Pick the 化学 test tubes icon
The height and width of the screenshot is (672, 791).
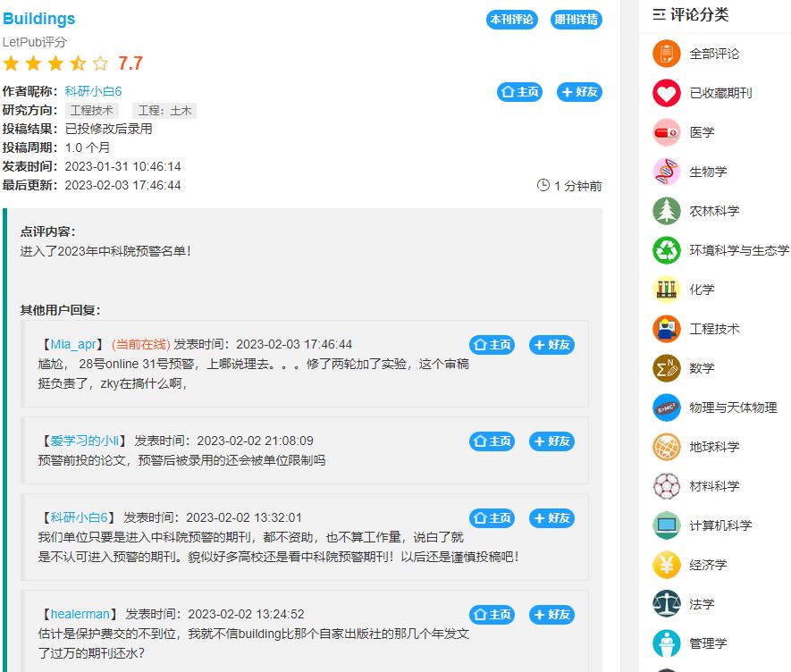667,290
